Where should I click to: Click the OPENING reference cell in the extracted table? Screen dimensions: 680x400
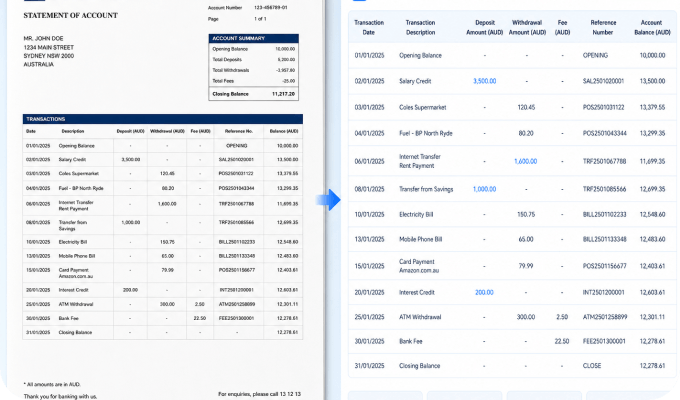tap(595, 56)
